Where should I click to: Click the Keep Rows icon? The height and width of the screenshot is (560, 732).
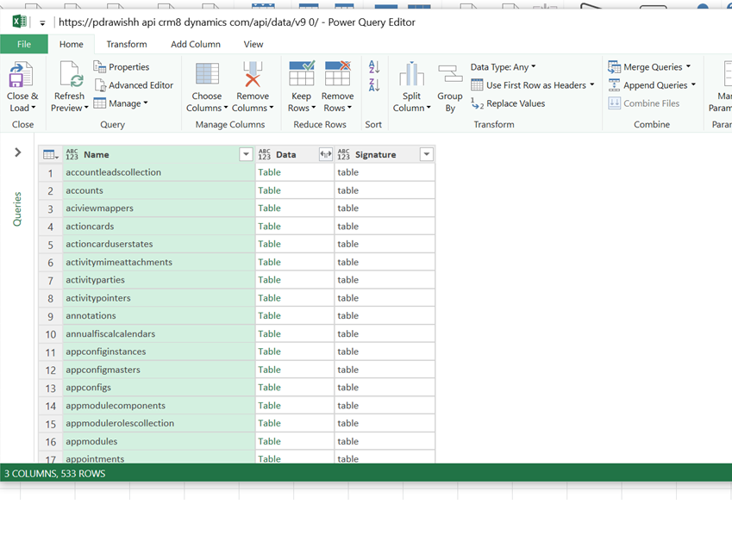click(x=301, y=76)
